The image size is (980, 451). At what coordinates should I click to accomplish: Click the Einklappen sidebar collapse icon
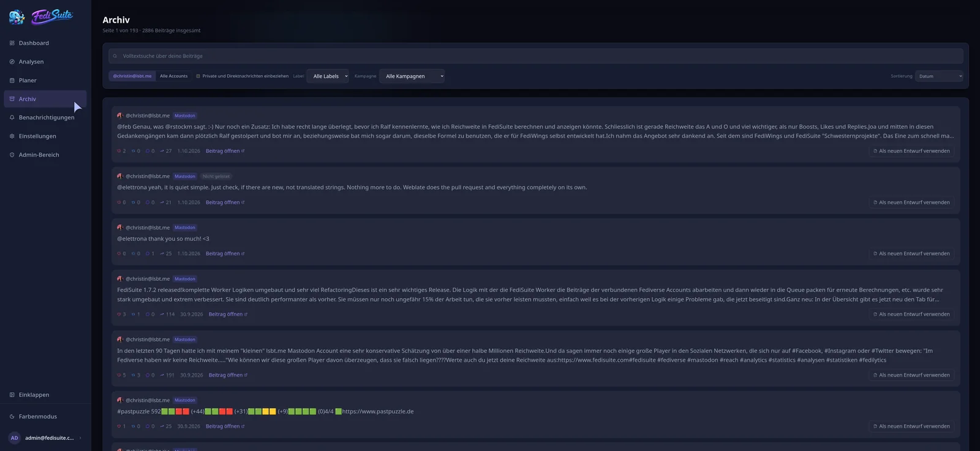point(12,395)
